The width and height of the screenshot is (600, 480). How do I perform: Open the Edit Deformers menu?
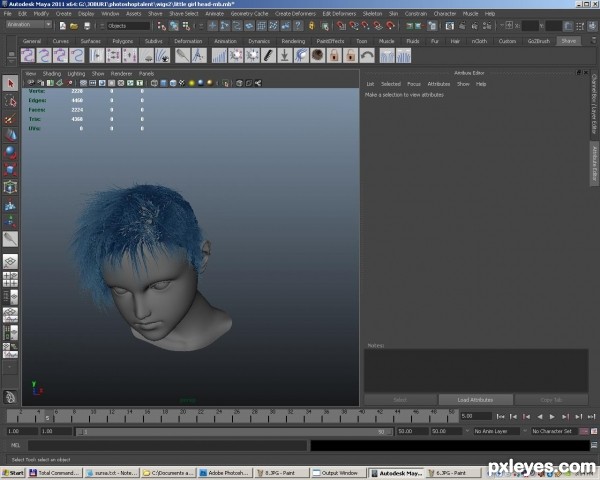339,14
